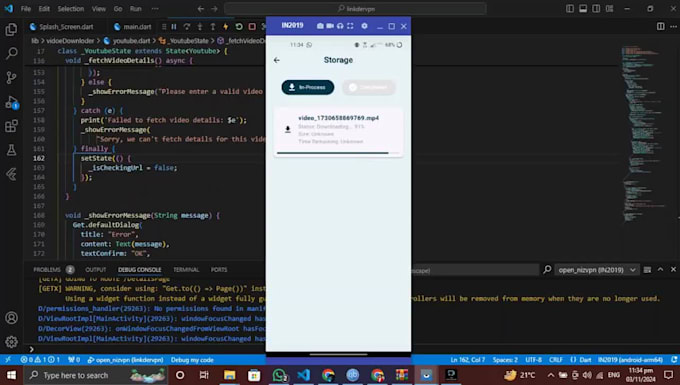Toggle the secondary side bar layout
Viewport: 680px width, 385px height.
pyautogui.click(x=596, y=9)
